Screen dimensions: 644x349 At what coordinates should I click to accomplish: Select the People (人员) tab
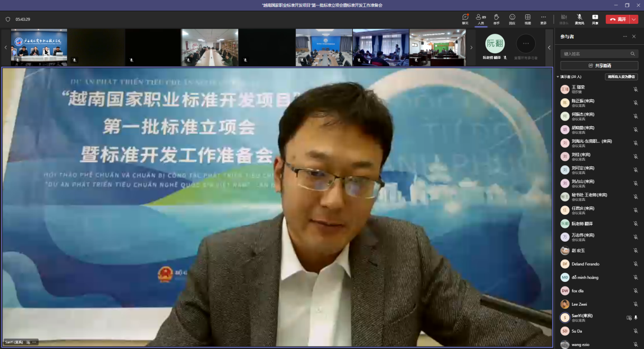(x=480, y=18)
